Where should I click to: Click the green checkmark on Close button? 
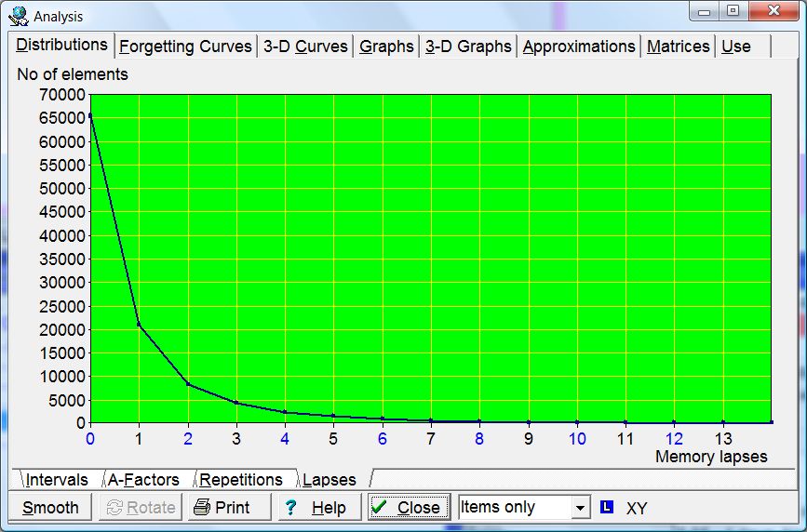pos(380,506)
